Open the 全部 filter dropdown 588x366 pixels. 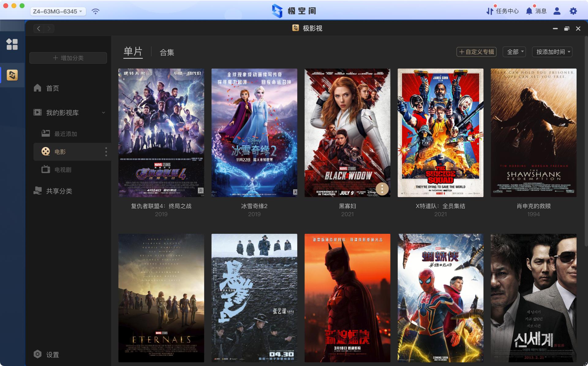pyautogui.click(x=514, y=52)
